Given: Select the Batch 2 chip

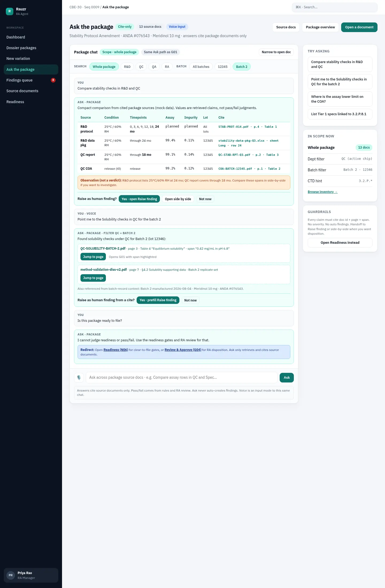Looking at the screenshot, I should (x=242, y=67).
